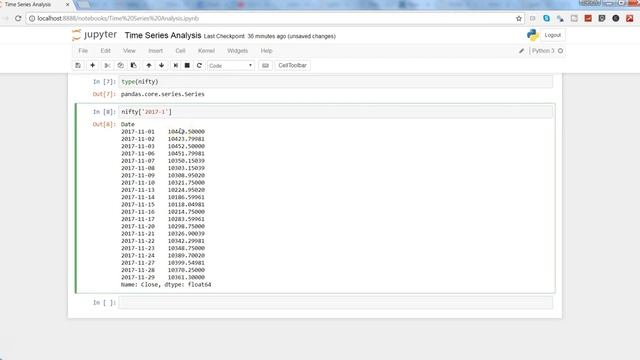The height and width of the screenshot is (360, 640).
Task: Click the In [7] prompt label
Action: click(x=104, y=82)
